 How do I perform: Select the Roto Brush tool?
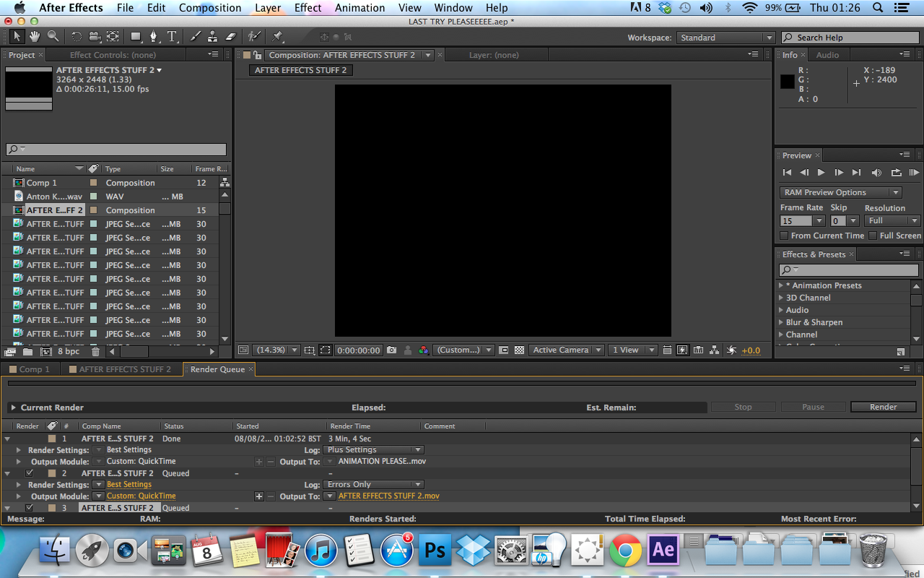click(253, 36)
